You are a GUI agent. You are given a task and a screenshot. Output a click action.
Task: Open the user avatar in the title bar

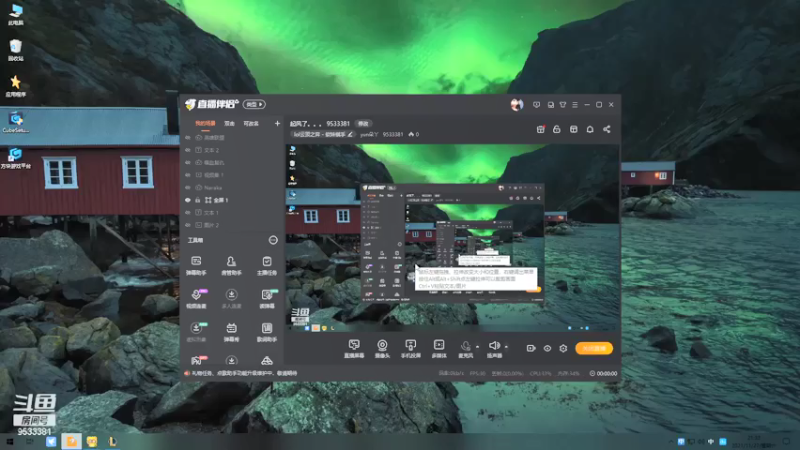click(516, 105)
